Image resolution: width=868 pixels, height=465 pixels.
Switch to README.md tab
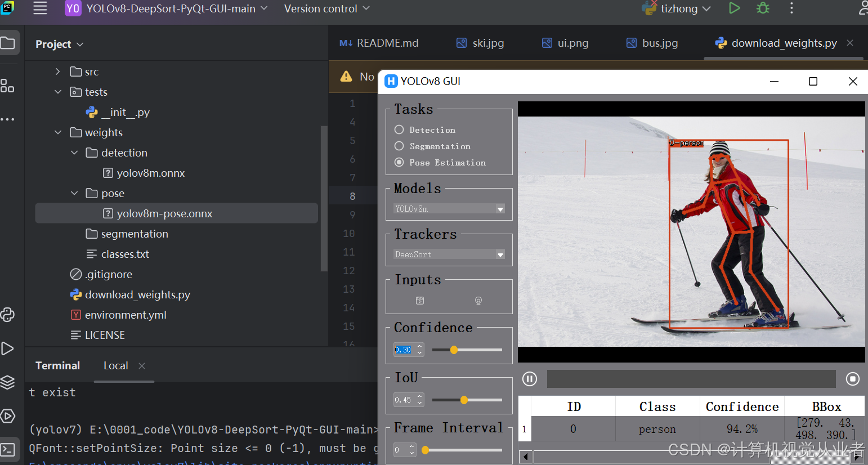[x=379, y=43]
